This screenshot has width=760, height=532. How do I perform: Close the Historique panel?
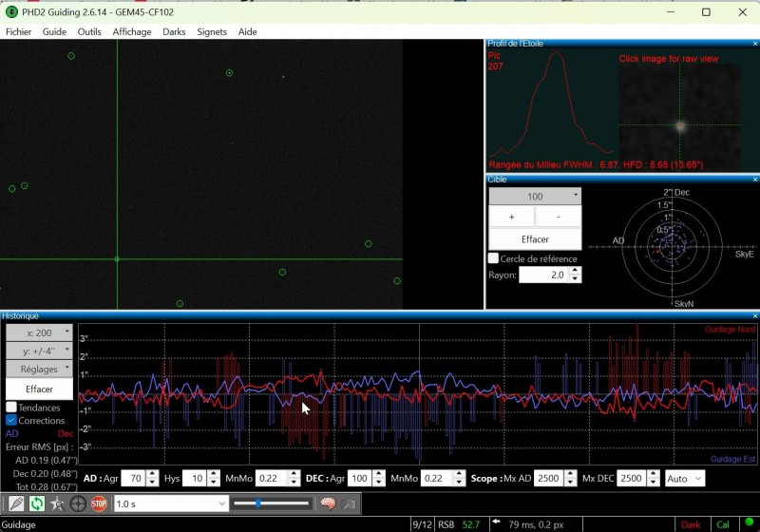[x=754, y=316]
